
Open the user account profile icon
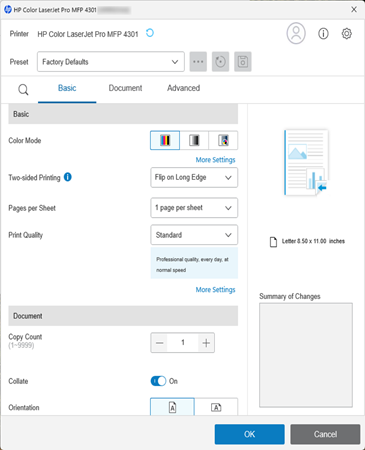[296, 33]
